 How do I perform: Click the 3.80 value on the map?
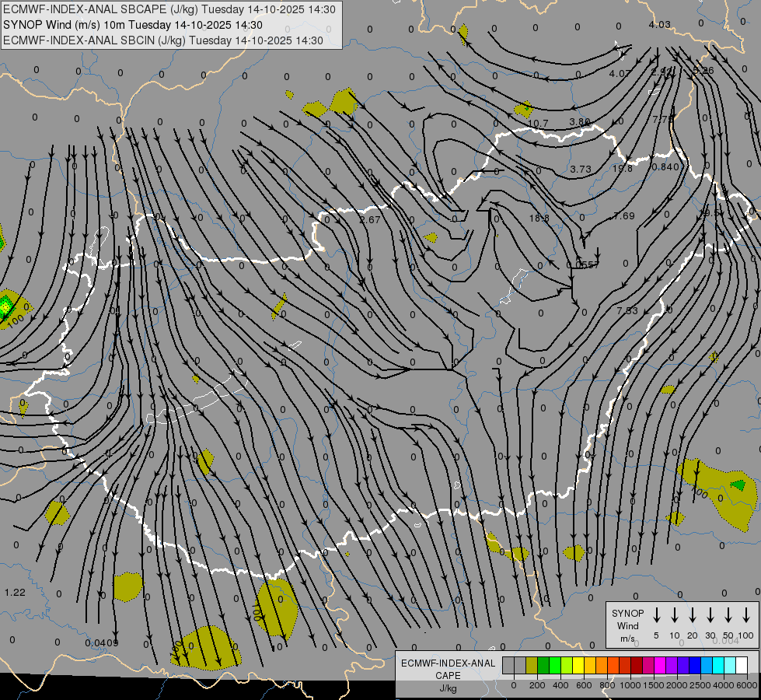pos(580,122)
